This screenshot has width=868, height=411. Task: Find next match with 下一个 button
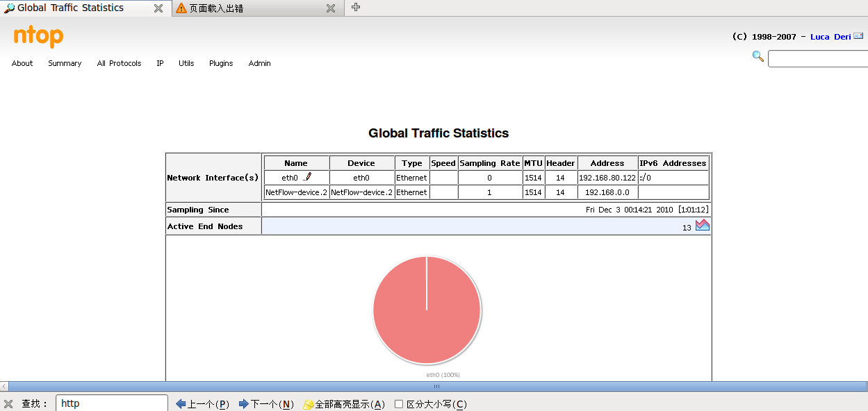pos(266,404)
